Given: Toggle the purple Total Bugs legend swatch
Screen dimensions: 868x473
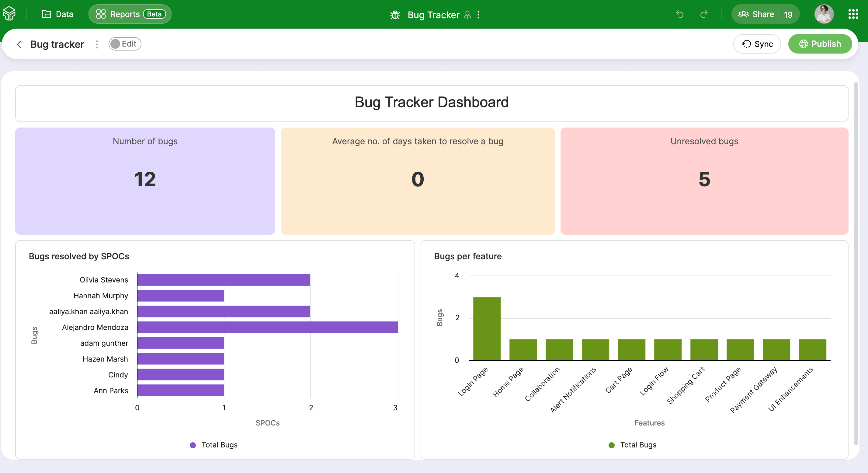Looking at the screenshot, I should 193,445.
